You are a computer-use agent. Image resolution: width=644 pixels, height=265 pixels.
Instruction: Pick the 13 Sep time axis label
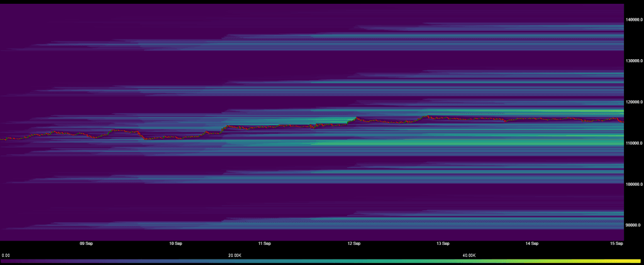click(x=443, y=243)
